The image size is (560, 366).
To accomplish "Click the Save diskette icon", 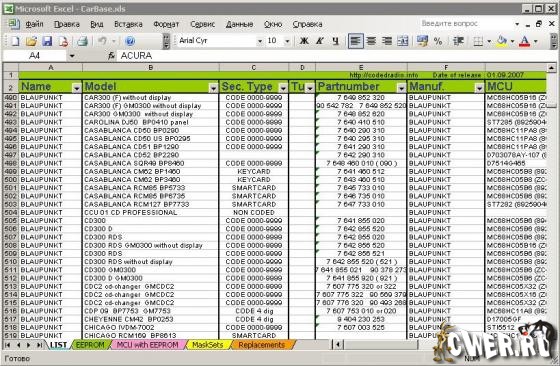I will (x=47, y=41).
